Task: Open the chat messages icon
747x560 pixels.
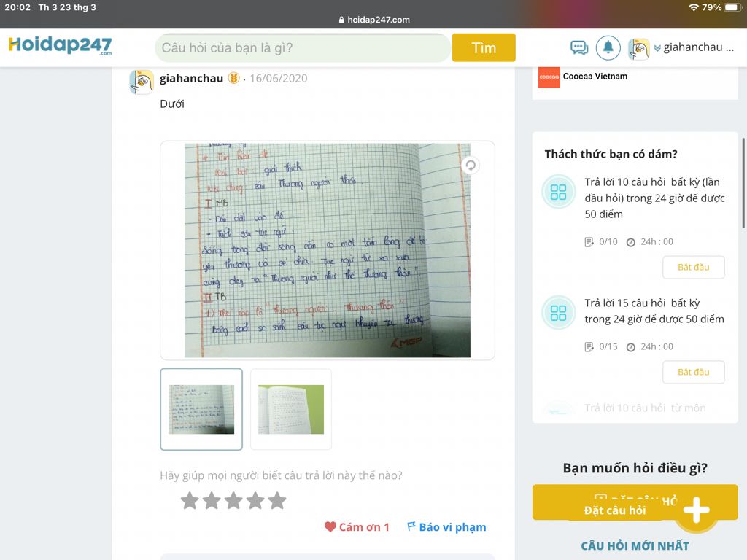Action: point(579,47)
